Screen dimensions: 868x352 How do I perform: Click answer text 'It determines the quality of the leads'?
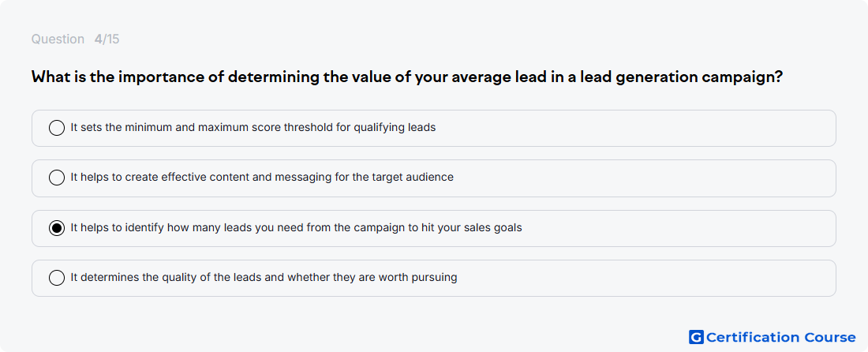point(264,277)
